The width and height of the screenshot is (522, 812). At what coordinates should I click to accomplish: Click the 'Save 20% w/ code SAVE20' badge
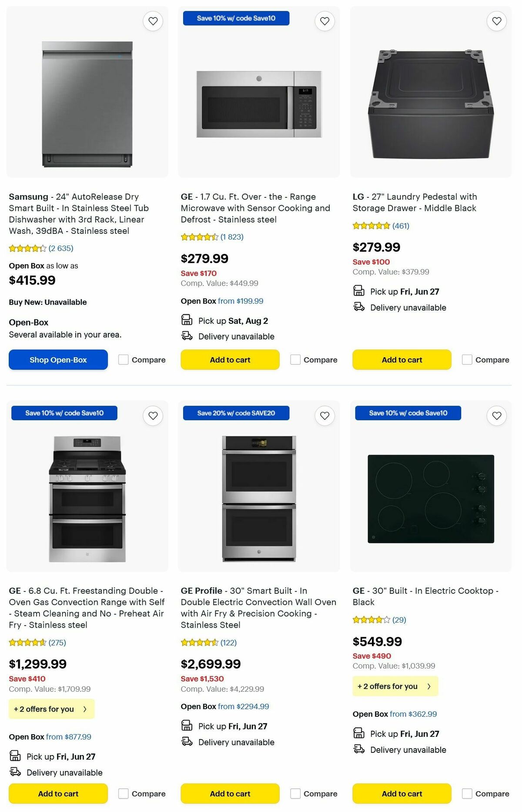[236, 413]
